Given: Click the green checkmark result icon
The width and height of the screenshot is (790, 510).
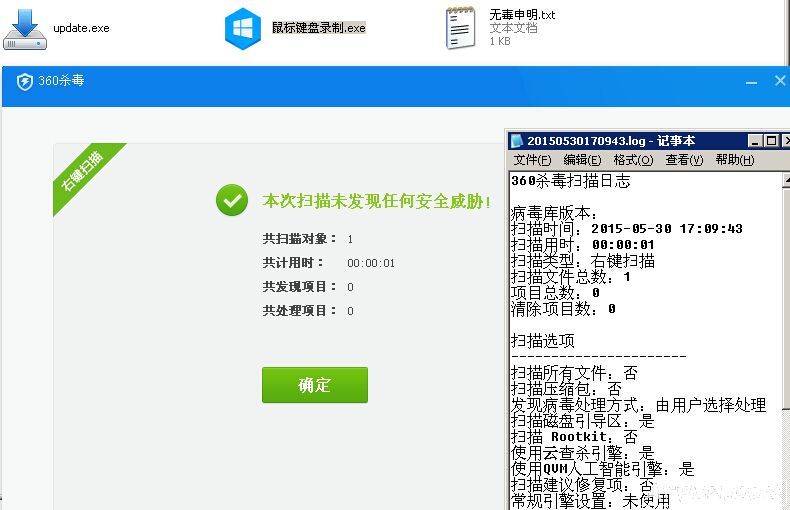Looking at the screenshot, I should coord(232,200).
